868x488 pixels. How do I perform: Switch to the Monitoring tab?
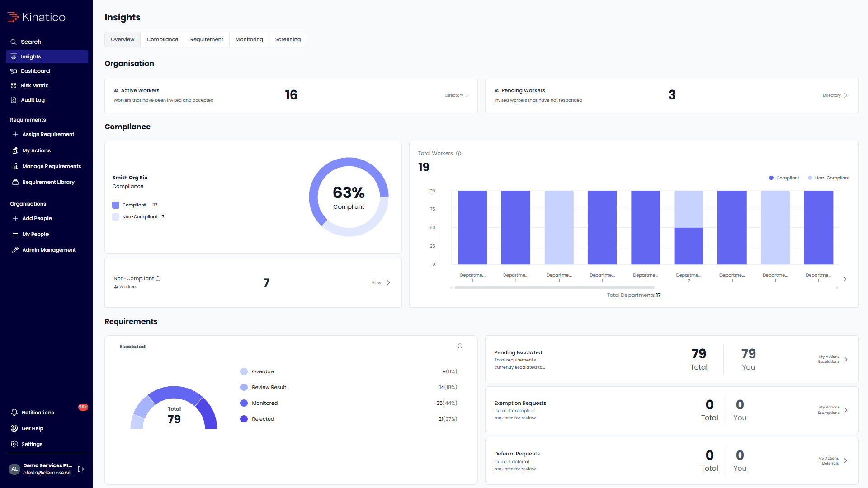[x=249, y=39]
